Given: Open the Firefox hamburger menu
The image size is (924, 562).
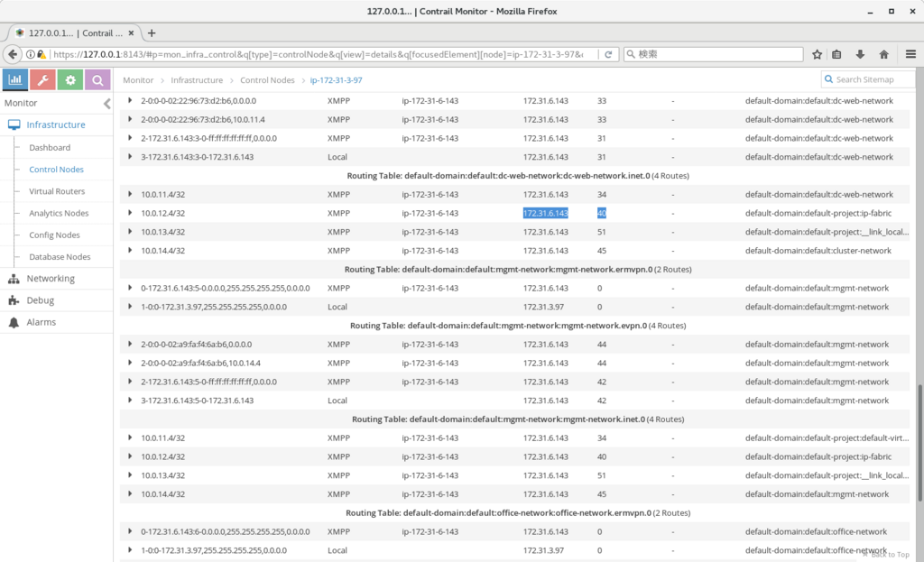Looking at the screenshot, I should (x=910, y=54).
